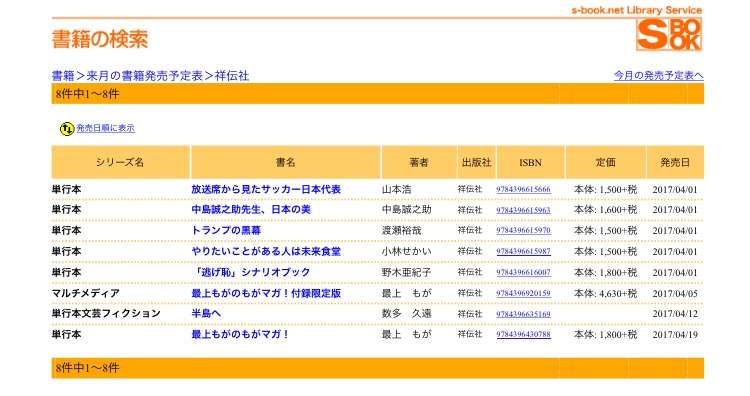Image resolution: width=750 pixels, height=396 pixels.
Task: Open ISBN link 9784396615987
Action: [x=523, y=252]
